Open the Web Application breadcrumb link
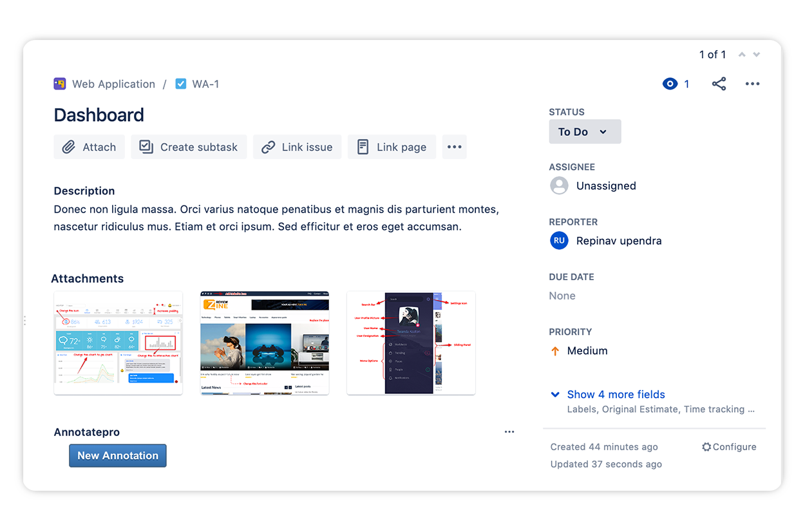This screenshot has height=532, width=805. tap(113, 84)
